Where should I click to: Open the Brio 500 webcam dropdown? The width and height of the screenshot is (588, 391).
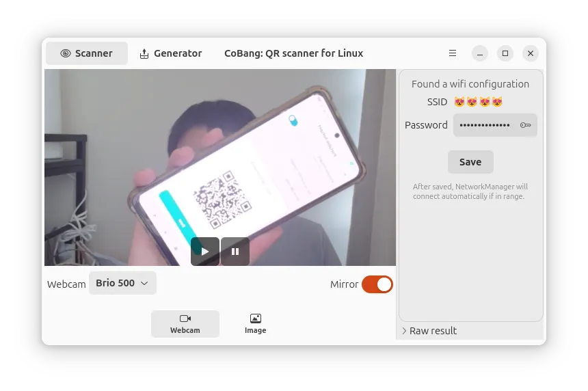click(x=122, y=283)
